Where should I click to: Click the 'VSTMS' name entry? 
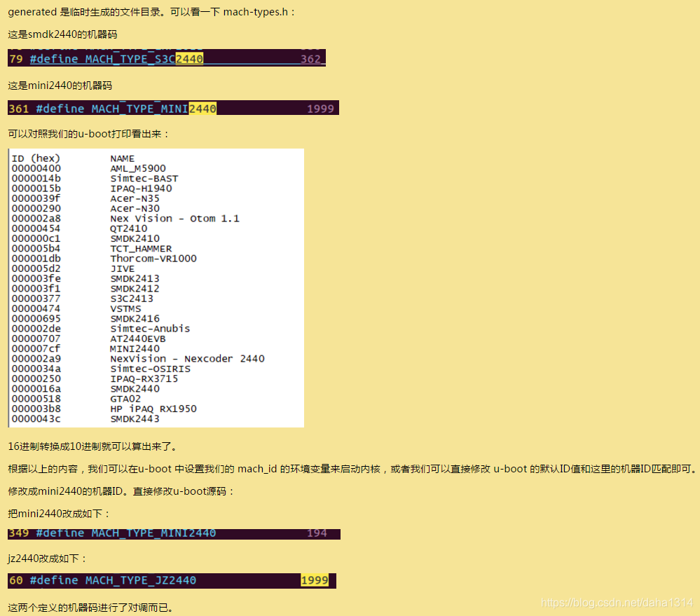(x=125, y=308)
